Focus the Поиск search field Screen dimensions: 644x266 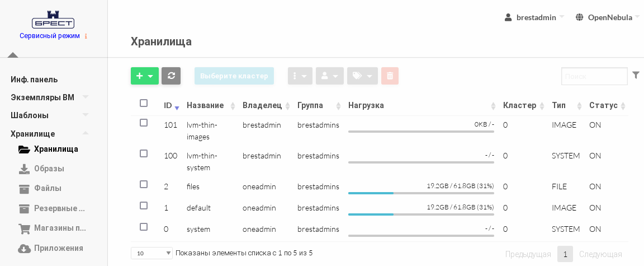click(594, 76)
